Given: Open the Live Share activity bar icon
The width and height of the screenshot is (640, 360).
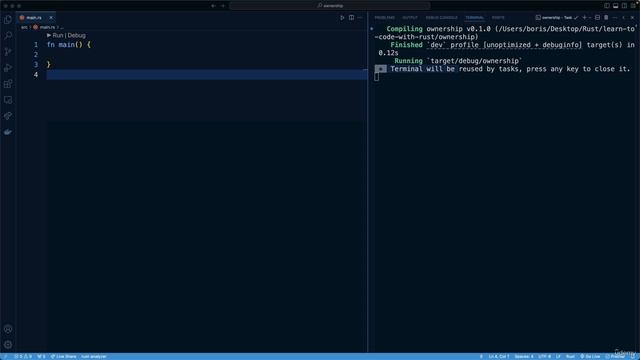Looking at the screenshot, I should [8, 116].
